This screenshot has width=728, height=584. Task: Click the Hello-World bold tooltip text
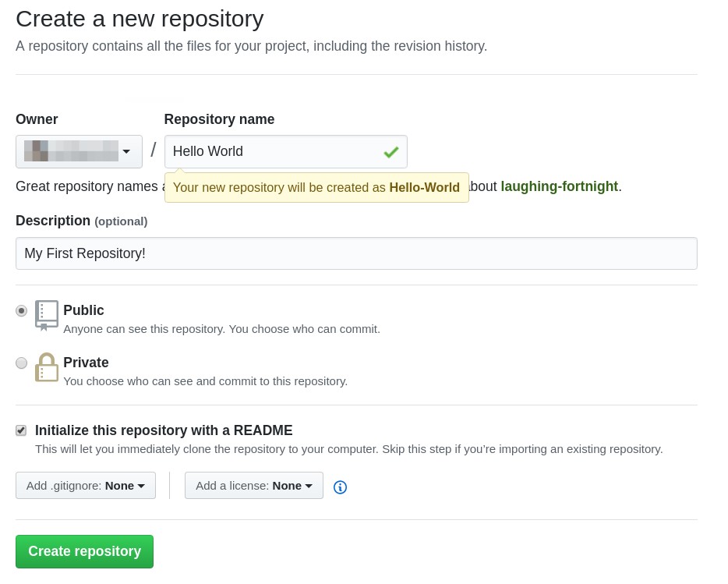coord(424,187)
